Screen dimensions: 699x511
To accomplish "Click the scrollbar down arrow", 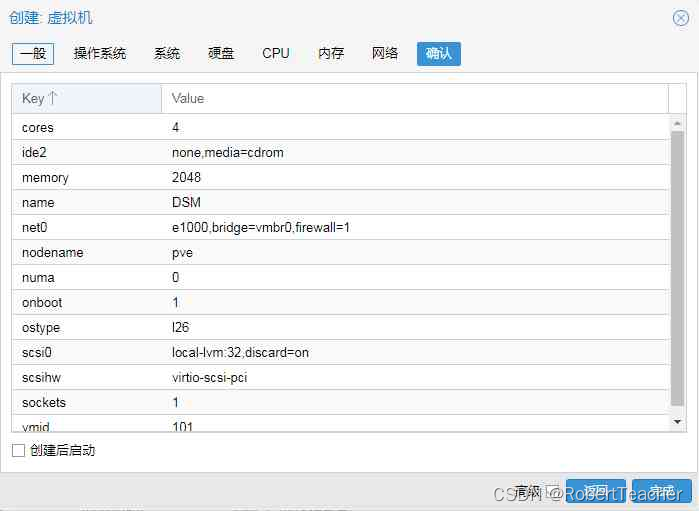I will pos(677,421).
